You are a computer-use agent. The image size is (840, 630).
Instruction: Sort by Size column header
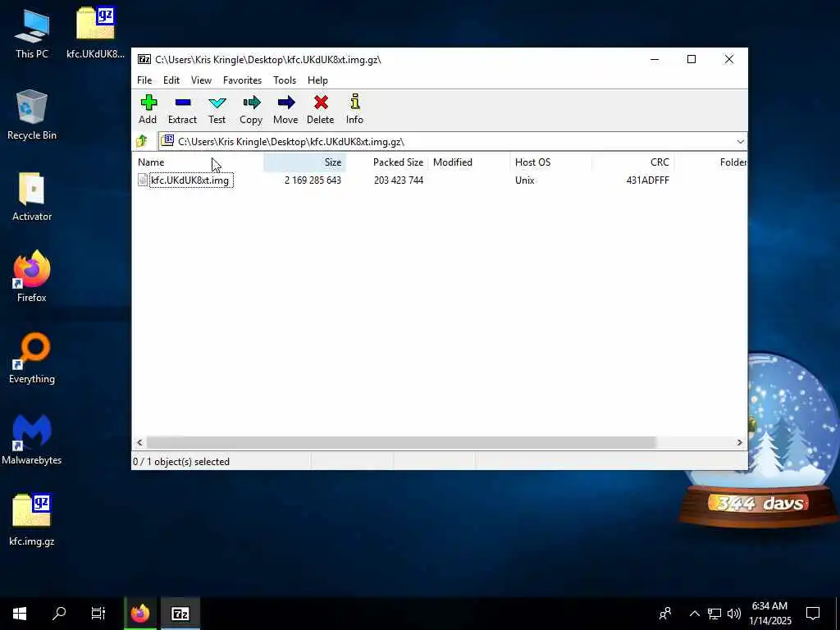(x=304, y=162)
